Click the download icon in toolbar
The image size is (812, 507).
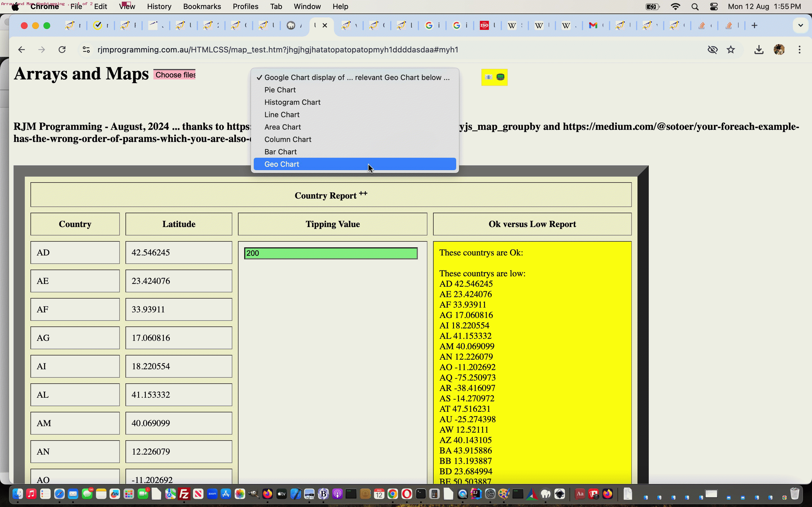(x=758, y=50)
